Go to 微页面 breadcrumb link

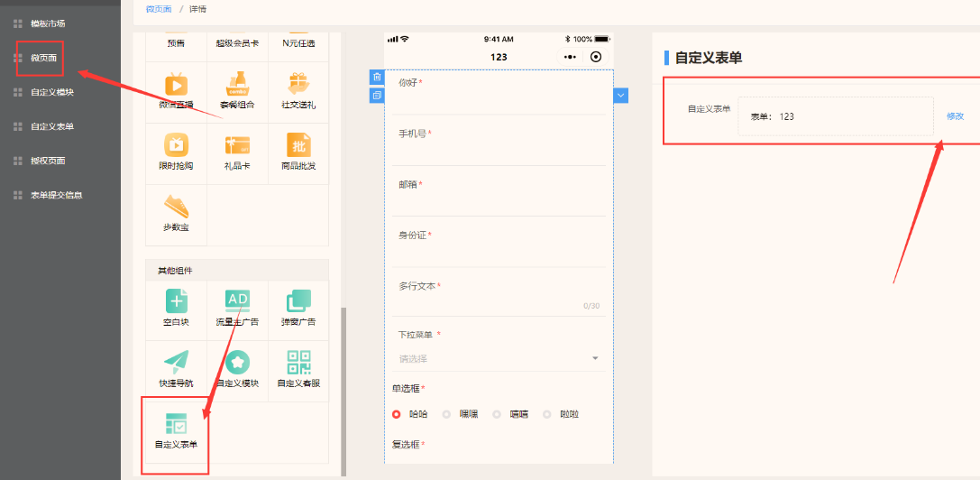coord(158,9)
